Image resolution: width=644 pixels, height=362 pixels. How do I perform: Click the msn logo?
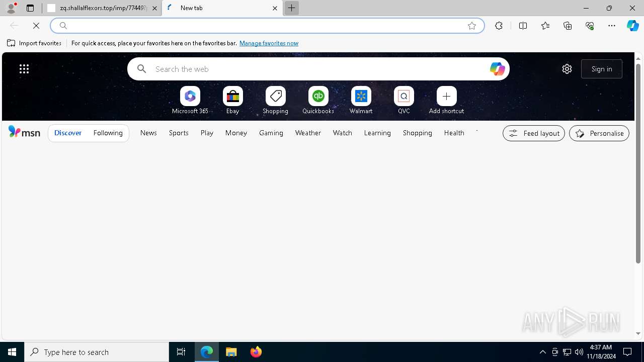(24, 132)
